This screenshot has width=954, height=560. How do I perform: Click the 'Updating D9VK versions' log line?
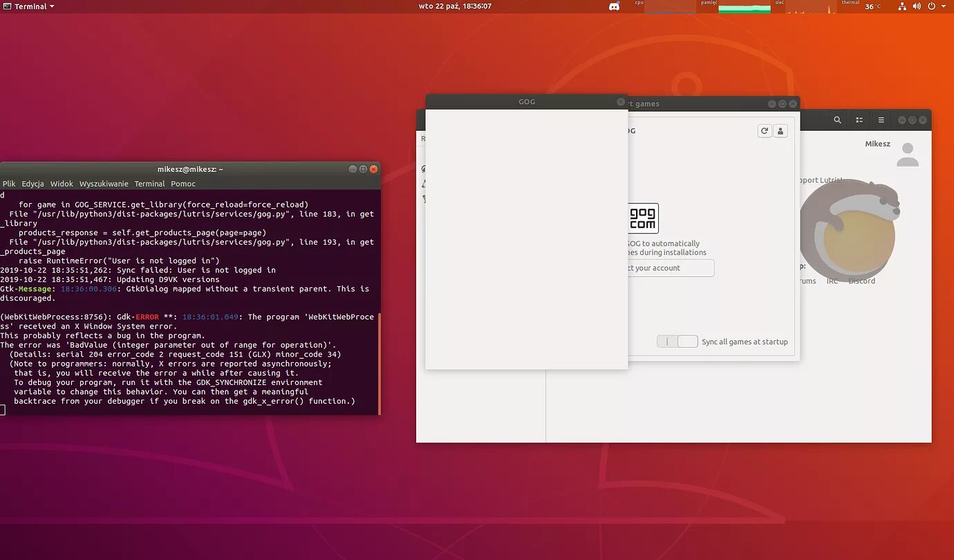[110, 279]
